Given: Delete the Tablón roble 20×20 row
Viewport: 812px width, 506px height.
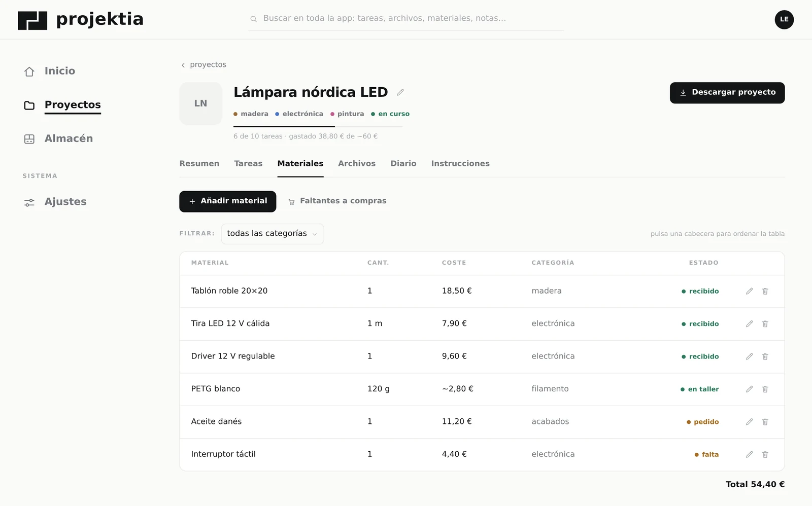Looking at the screenshot, I should (x=765, y=291).
